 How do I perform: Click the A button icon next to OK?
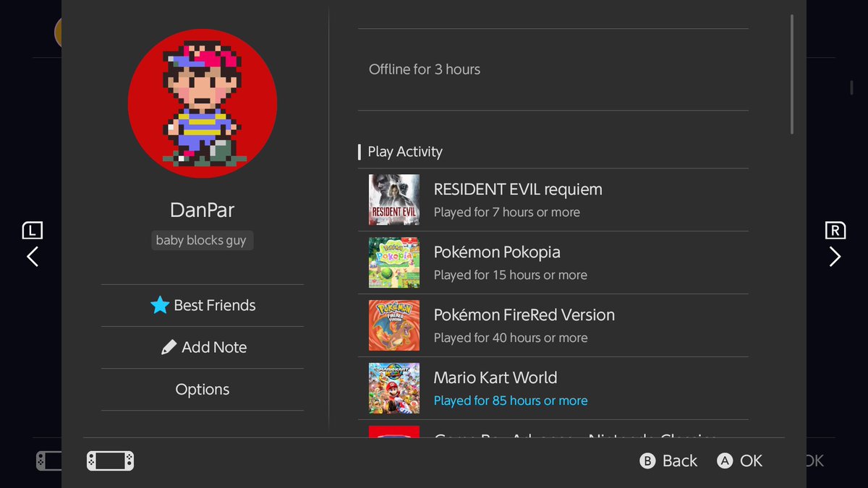(725, 461)
